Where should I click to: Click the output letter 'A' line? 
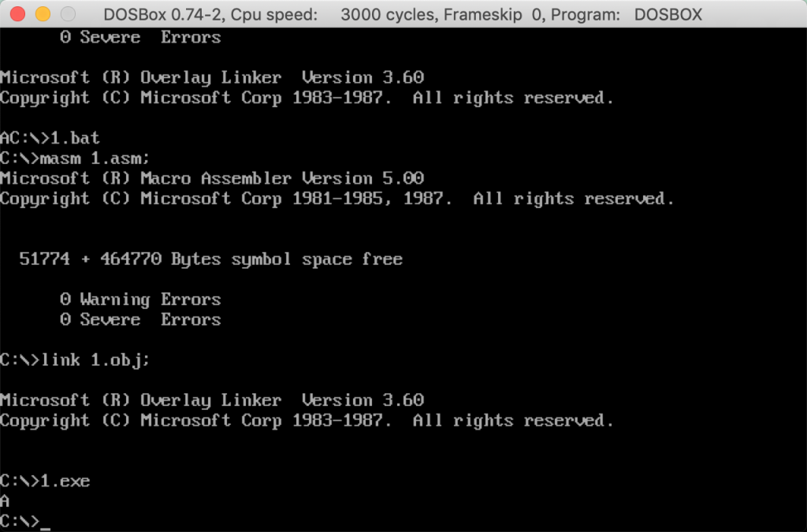tap(5, 500)
